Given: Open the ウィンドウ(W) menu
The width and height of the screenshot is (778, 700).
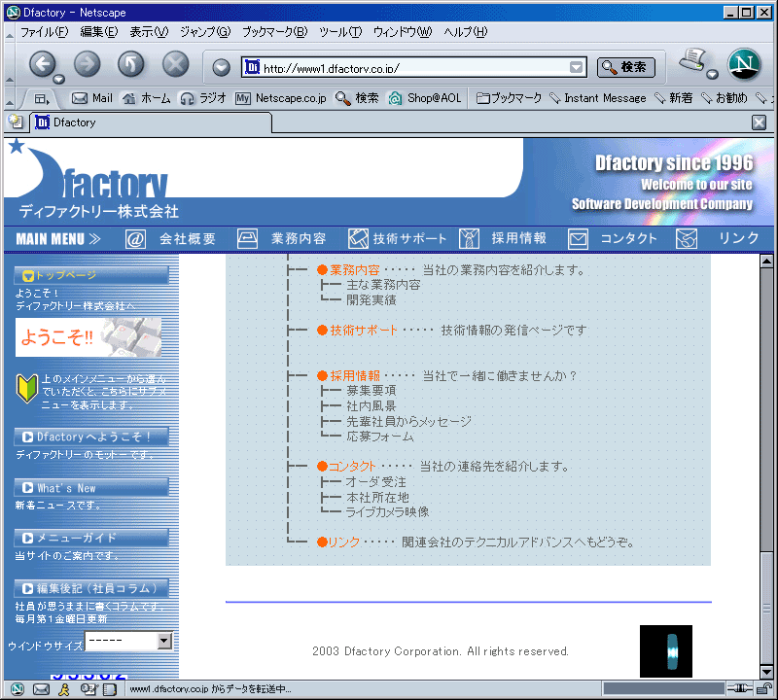Looking at the screenshot, I should coord(403,32).
